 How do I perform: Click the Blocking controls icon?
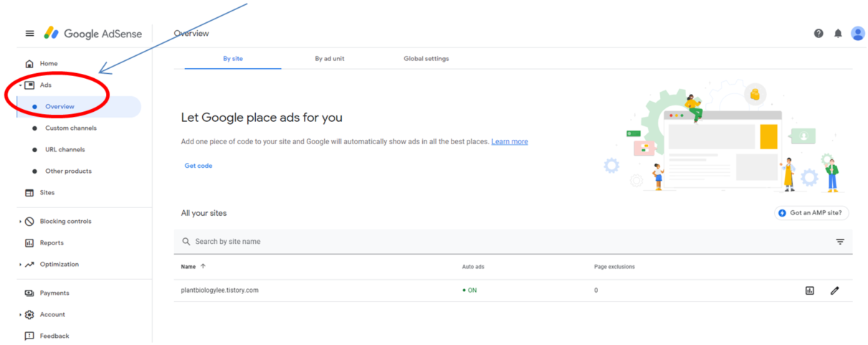(29, 222)
